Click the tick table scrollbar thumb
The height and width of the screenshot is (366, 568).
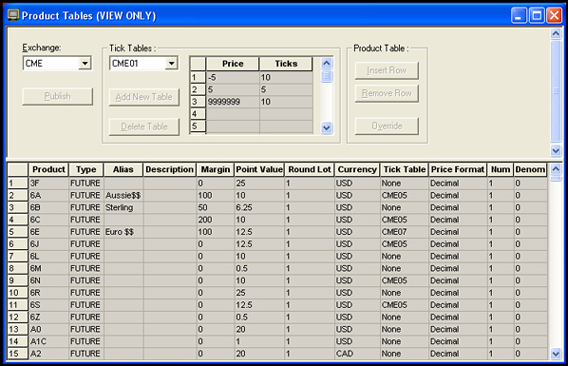point(326,76)
